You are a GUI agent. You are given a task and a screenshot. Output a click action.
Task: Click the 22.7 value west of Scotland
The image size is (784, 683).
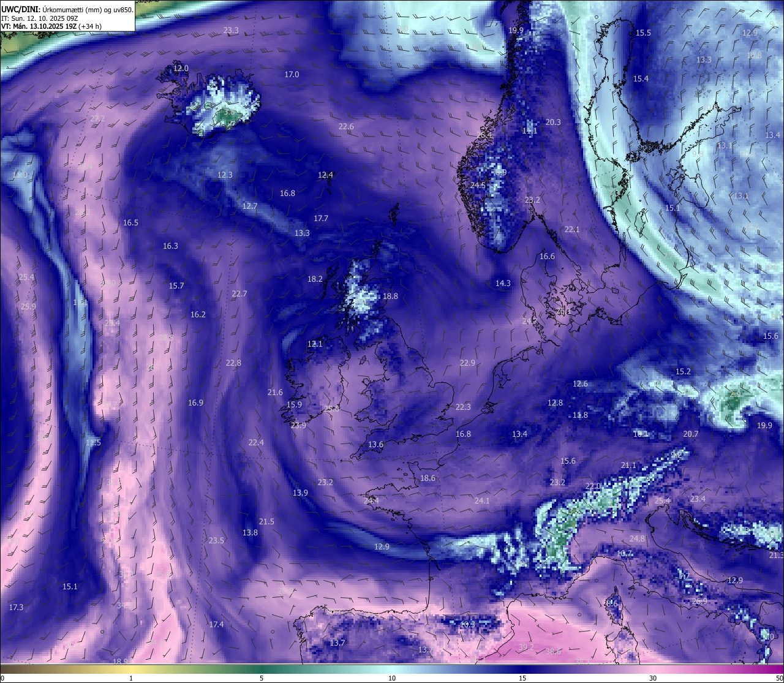click(239, 294)
